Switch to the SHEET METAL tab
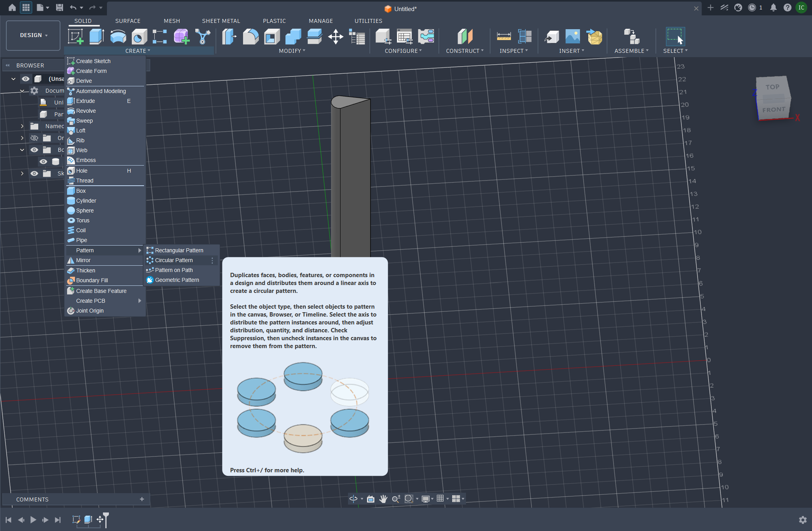 (x=221, y=21)
